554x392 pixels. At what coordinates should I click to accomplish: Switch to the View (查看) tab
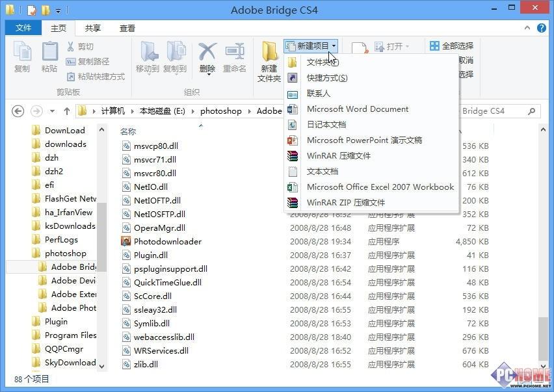coord(127,28)
